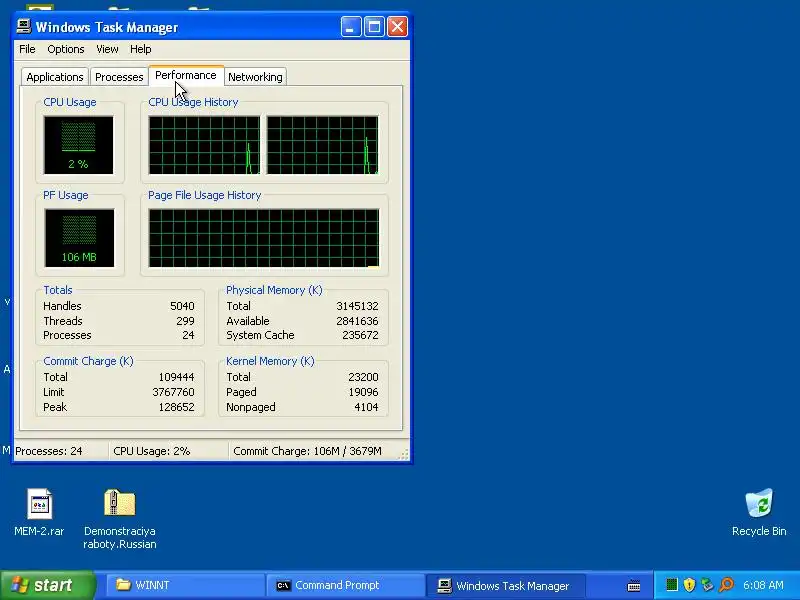Click the Task Manager title bar icon
This screenshot has width=800, height=600.
23,27
